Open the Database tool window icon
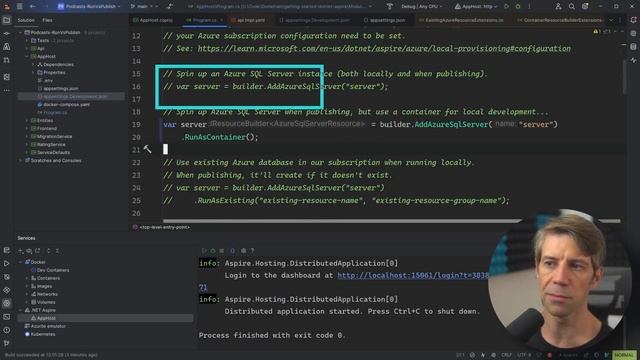The width and height of the screenshot is (640, 360). (633, 47)
